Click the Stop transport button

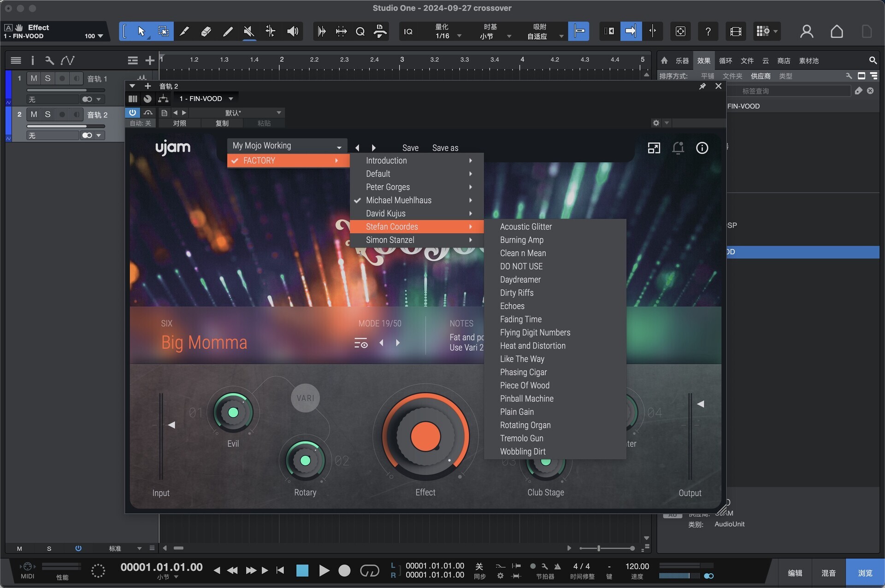(x=302, y=570)
